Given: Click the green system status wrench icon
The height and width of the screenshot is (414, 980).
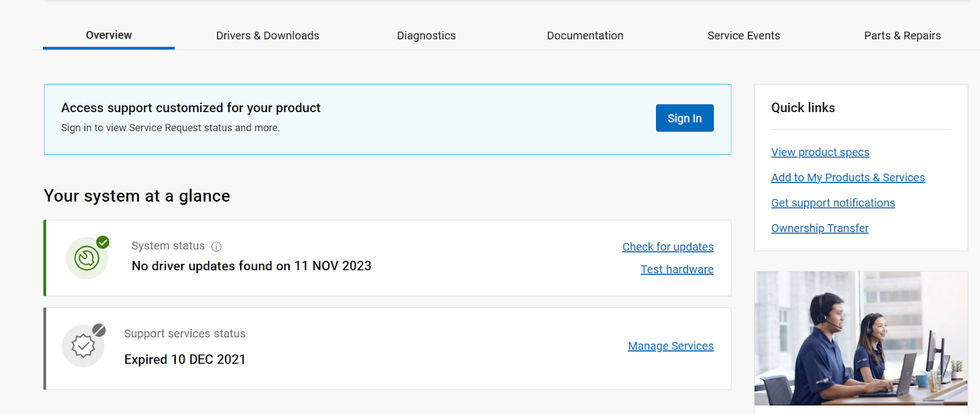Looking at the screenshot, I should pos(86,258).
